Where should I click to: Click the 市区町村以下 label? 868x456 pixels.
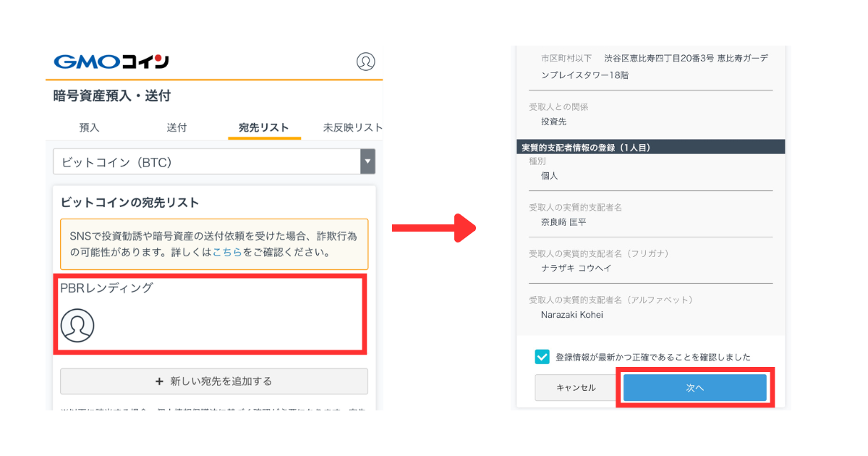tap(566, 58)
